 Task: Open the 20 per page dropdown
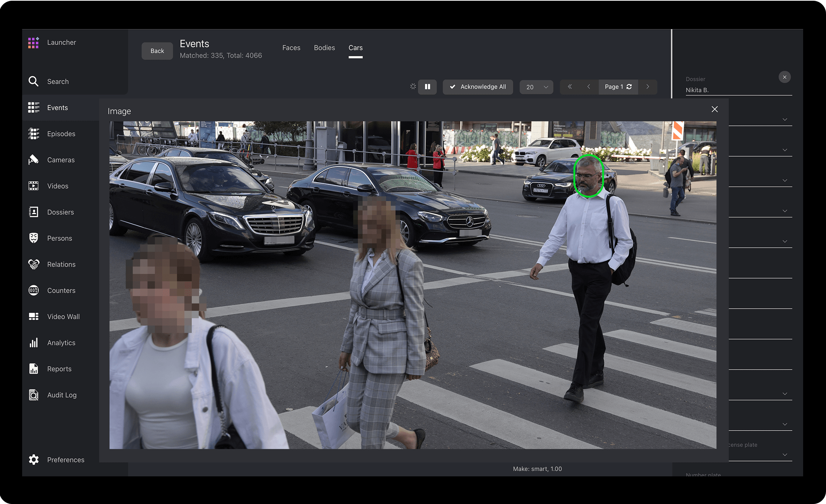pos(537,87)
